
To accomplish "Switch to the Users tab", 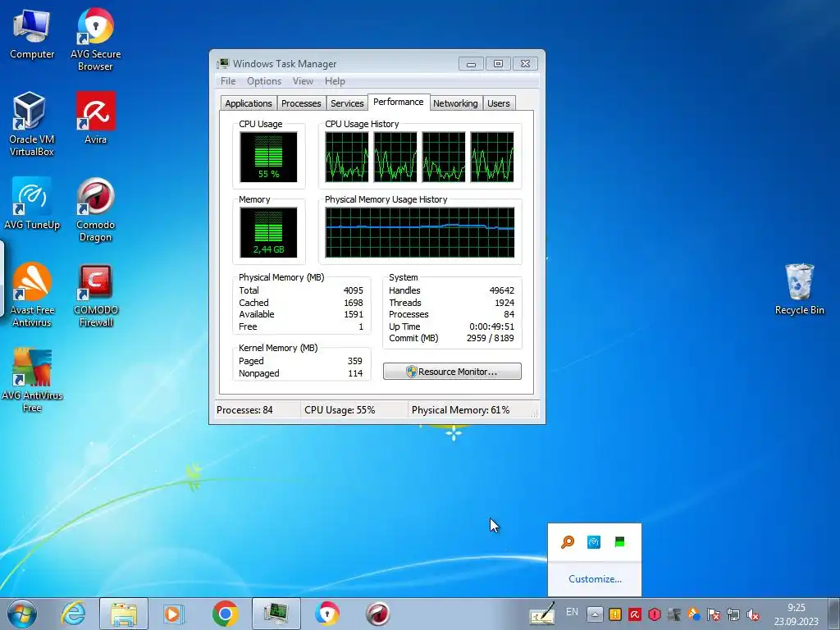I will 499,103.
